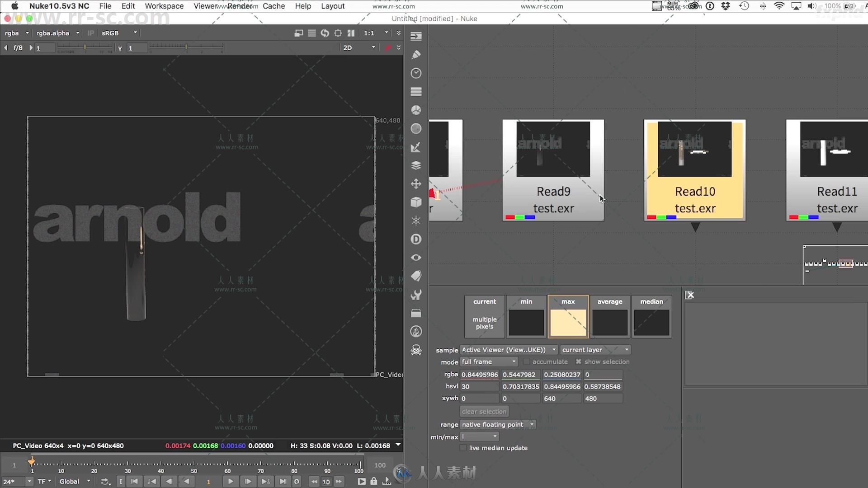The height and width of the screenshot is (488, 868).
Task: Open the Deep nodes D icon
Action: pos(416,239)
